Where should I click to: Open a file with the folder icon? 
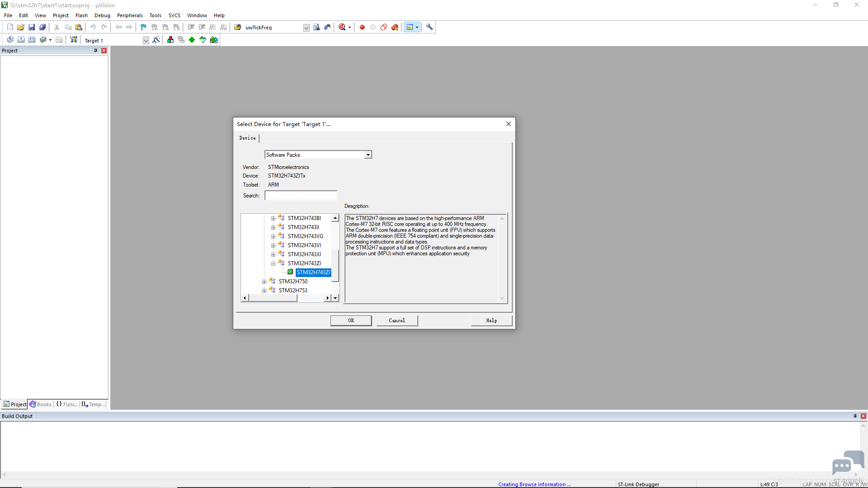[21, 28]
